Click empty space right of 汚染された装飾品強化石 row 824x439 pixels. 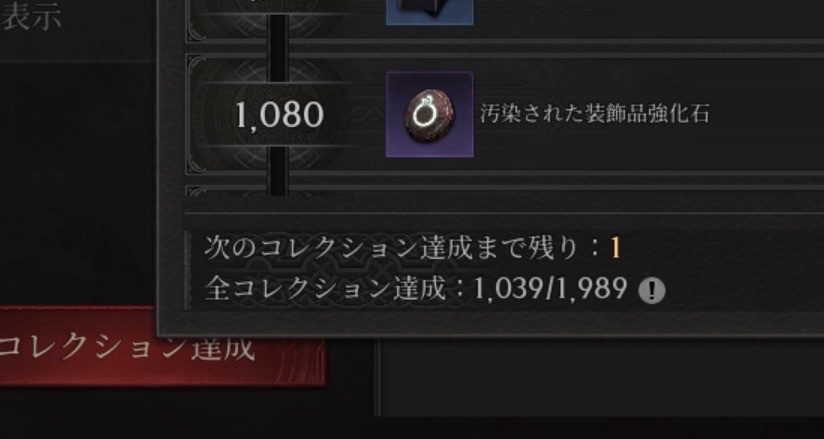[x=765, y=114]
